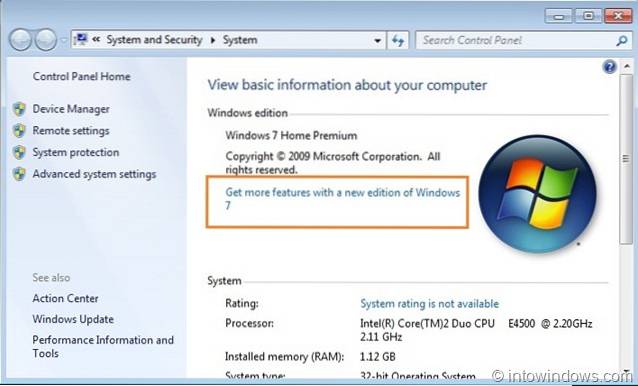Click the shield icon beside Remote settings
Viewport: 638px width, 386px height.
point(19,131)
